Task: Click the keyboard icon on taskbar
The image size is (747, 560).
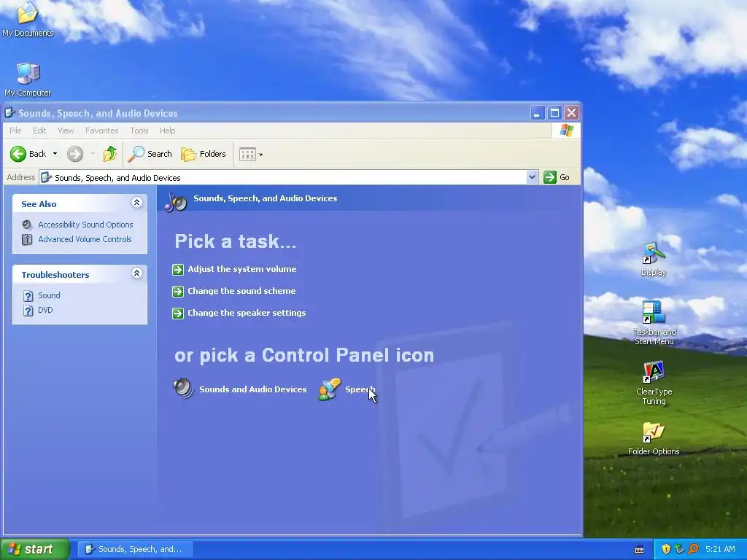Action: [x=639, y=550]
